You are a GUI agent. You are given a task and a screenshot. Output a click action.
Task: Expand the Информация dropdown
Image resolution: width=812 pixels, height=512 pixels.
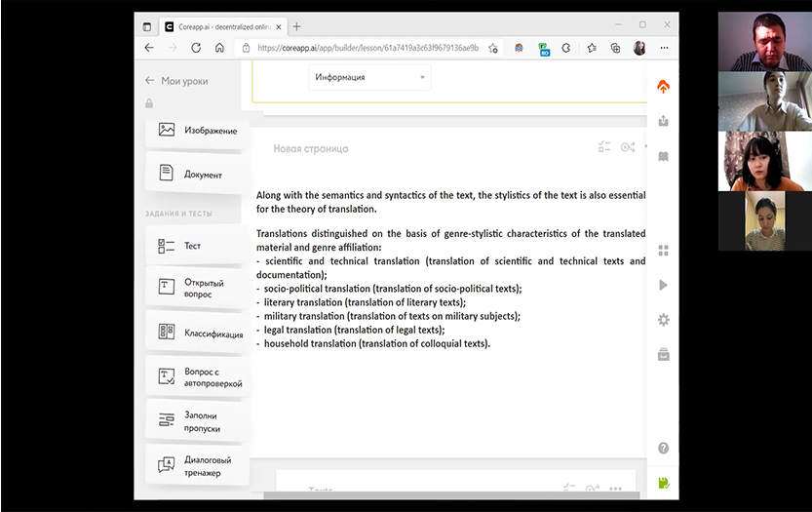click(x=369, y=77)
